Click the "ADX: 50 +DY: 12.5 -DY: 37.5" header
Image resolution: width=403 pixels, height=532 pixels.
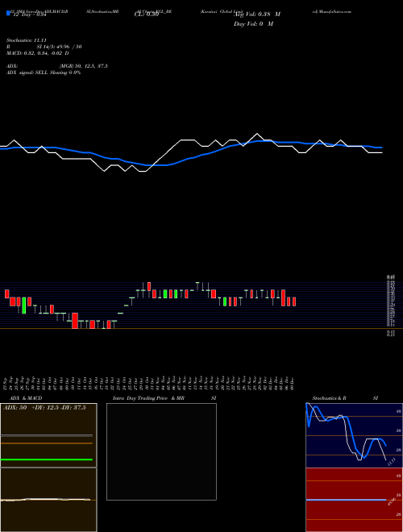click(44, 408)
